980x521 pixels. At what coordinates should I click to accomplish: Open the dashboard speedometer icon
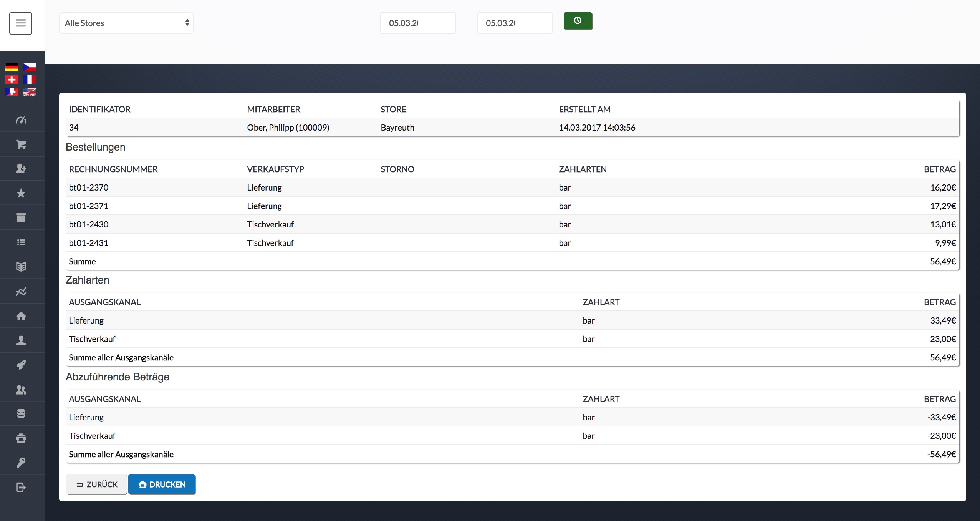[21, 120]
